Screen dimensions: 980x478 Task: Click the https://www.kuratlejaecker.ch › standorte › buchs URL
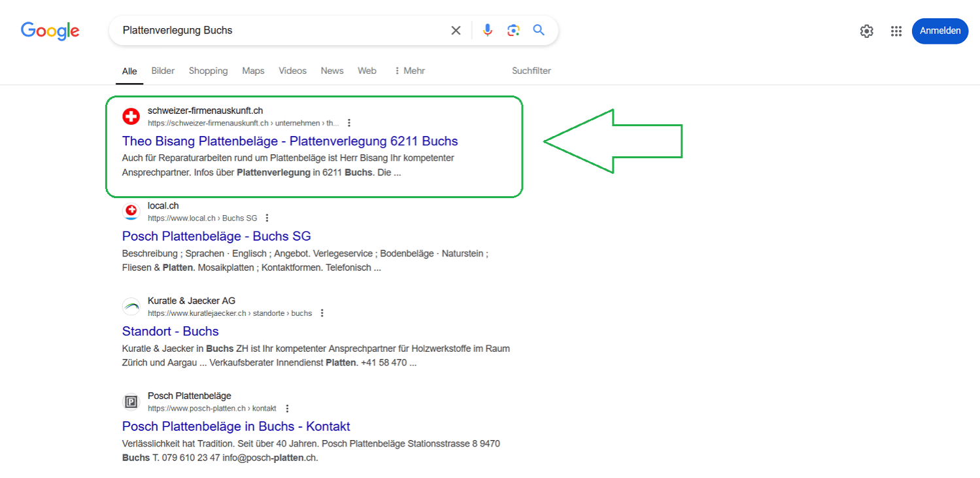pos(229,313)
